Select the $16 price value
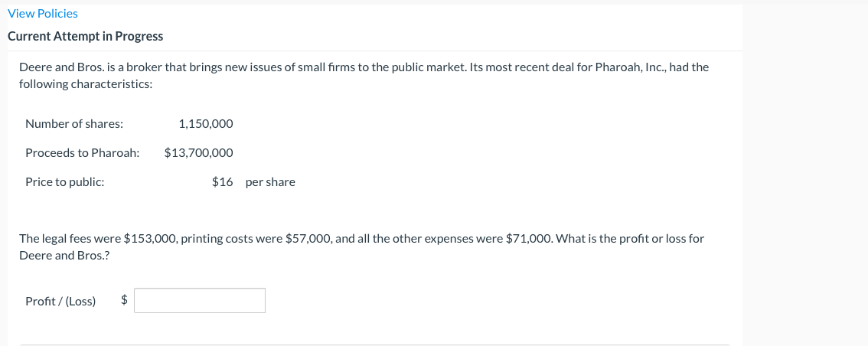This screenshot has height=346, width=868. (222, 182)
